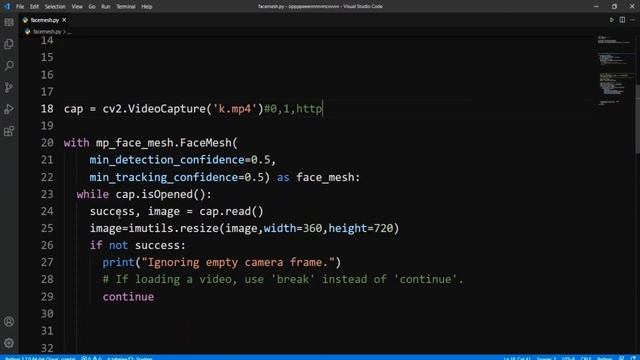The height and width of the screenshot is (360, 640).
Task: Click the continue keyword on line 29
Action: [128, 297]
